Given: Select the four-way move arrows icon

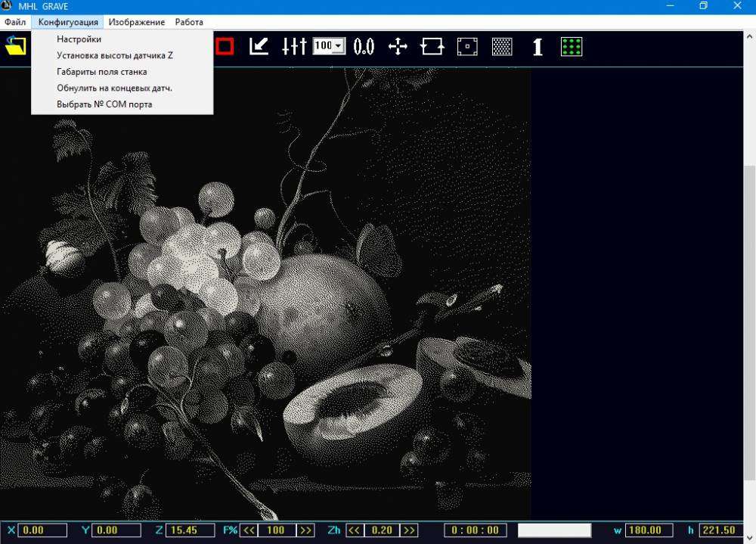Looking at the screenshot, I should click(398, 47).
